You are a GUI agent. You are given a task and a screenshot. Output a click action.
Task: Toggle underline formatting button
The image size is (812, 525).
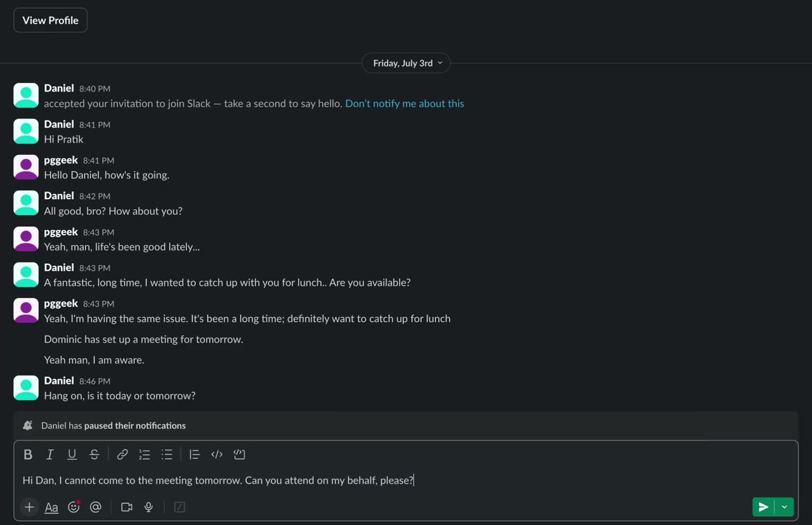(x=72, y=455)
